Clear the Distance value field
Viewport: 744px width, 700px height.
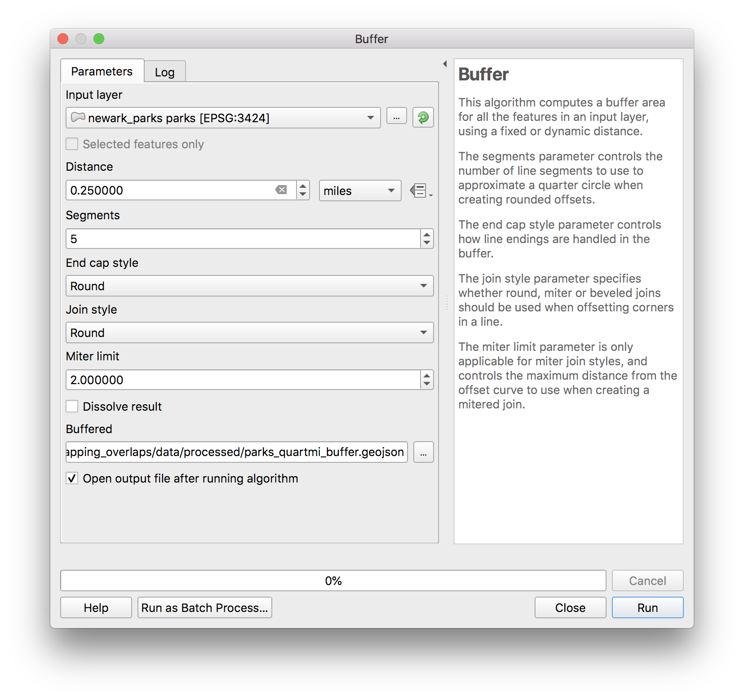click(x=281, y=190)
